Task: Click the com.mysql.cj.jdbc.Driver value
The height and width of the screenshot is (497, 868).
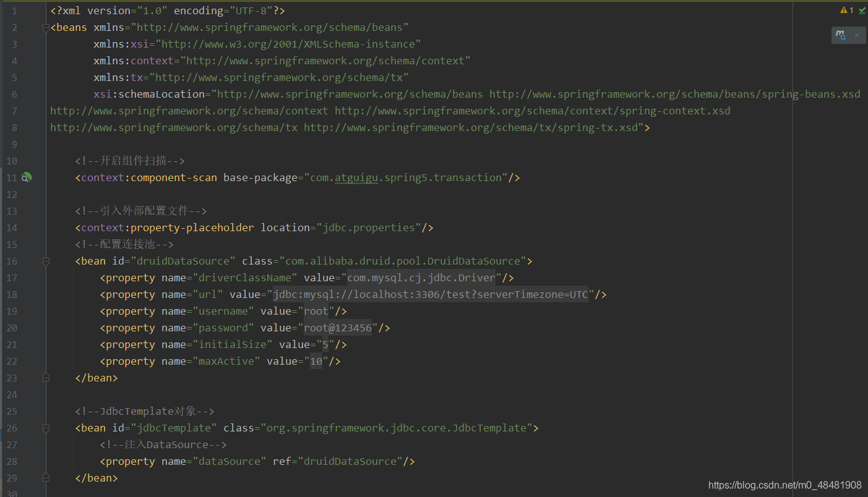Action: click(x=421, y=278)
